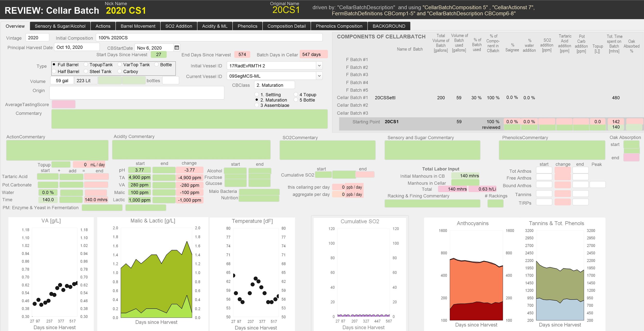Expand the Initial Vessel ID dropdown arrow
The width and height of the screenshot is (644, 331).
click(x=319, y=66)
